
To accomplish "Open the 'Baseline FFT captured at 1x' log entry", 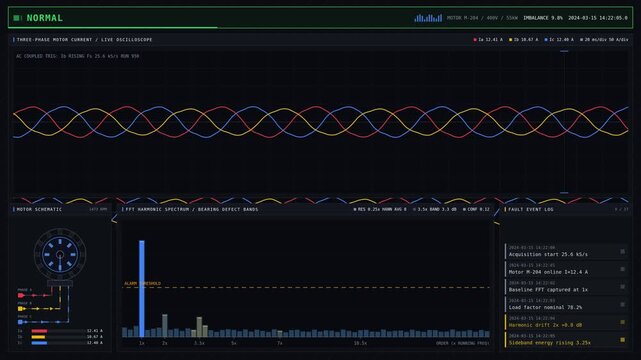I will (x=566, y=286).
